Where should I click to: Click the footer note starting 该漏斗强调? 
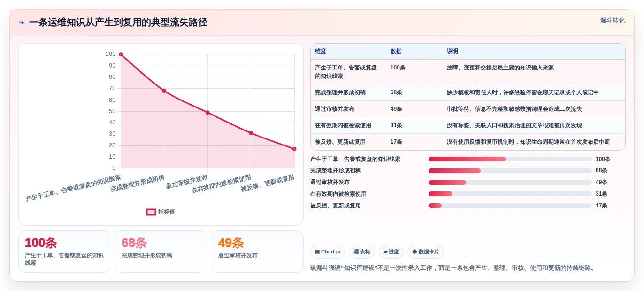tap(453, 268)
